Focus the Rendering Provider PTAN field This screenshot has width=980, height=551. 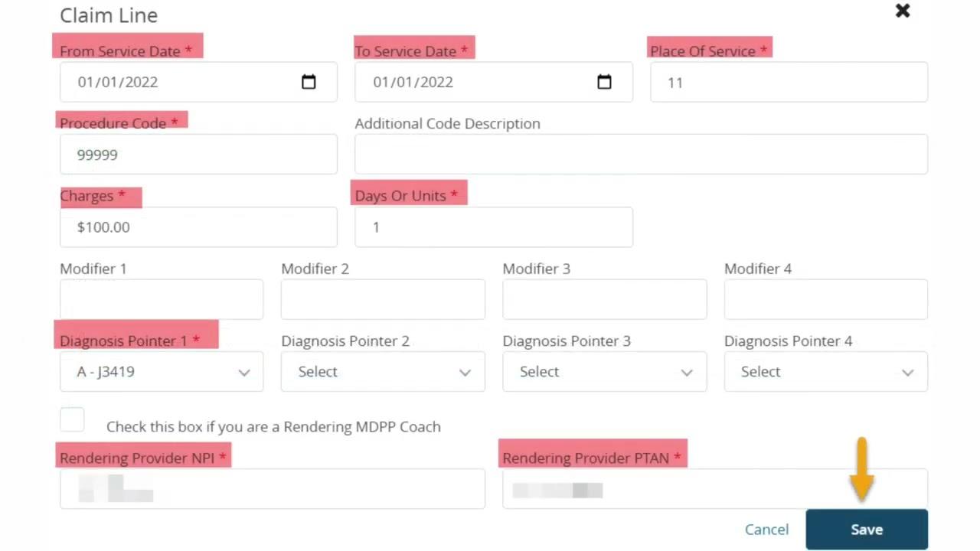point(715,489)
